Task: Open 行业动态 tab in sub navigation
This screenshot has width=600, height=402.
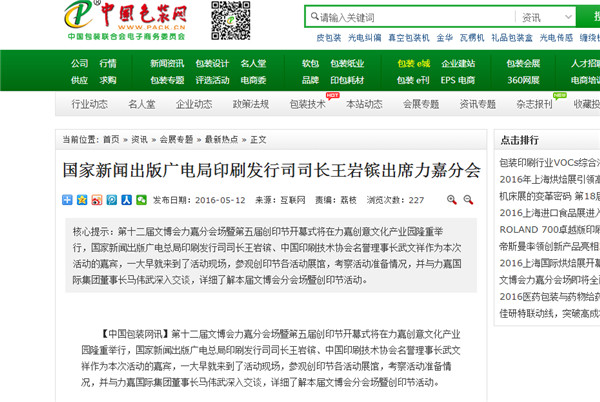Action: (90, 104)
